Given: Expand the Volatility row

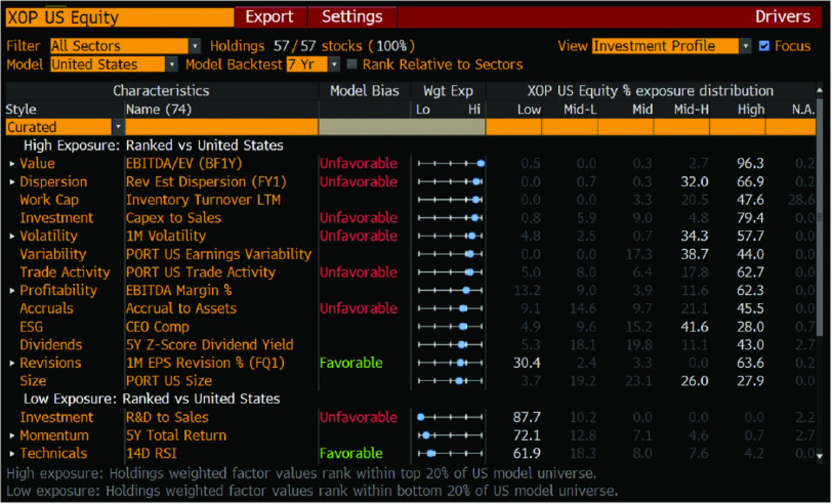Looking at the screenshot, I should point(11,236).
